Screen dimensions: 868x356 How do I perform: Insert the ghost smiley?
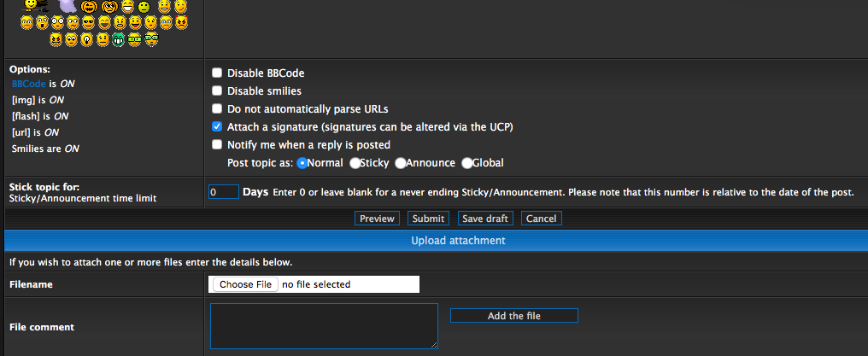(x=67, y=6)
